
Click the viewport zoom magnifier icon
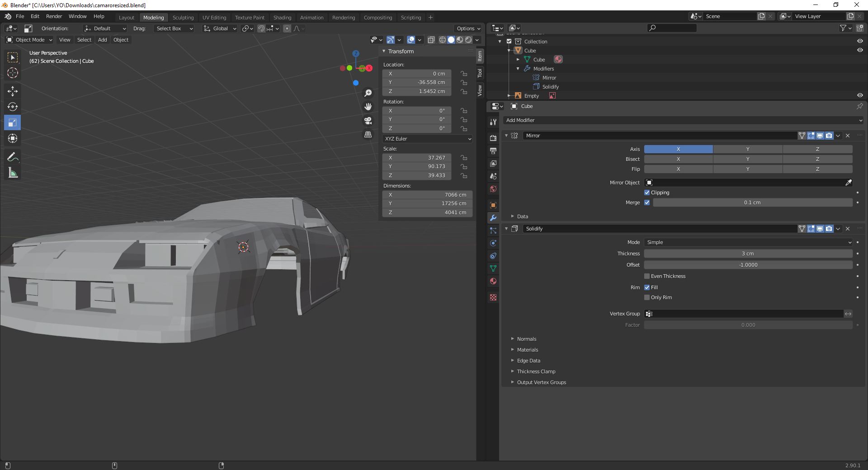[x=368, y=93]
